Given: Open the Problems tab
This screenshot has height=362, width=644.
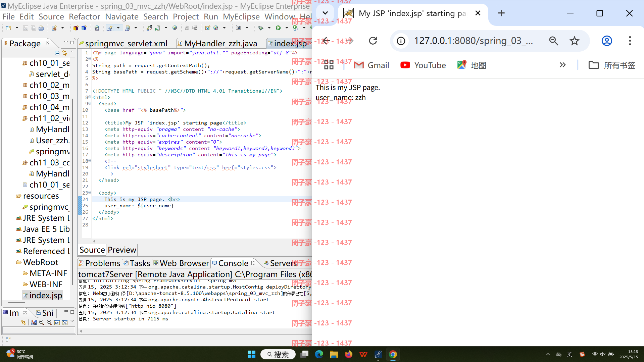Looking at the screenshot, I should [x=99, y=263].
